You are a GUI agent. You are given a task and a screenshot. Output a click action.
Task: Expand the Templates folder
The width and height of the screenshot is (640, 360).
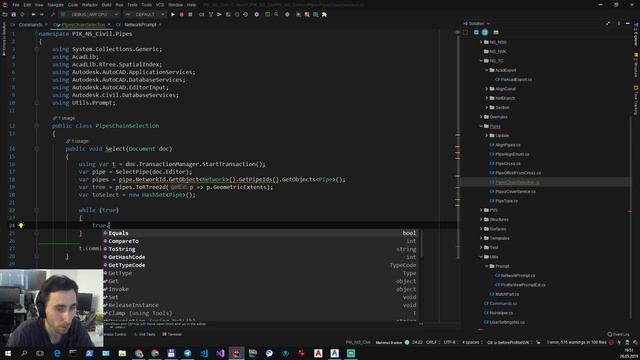pyautogui.click(x=481, y=238)
